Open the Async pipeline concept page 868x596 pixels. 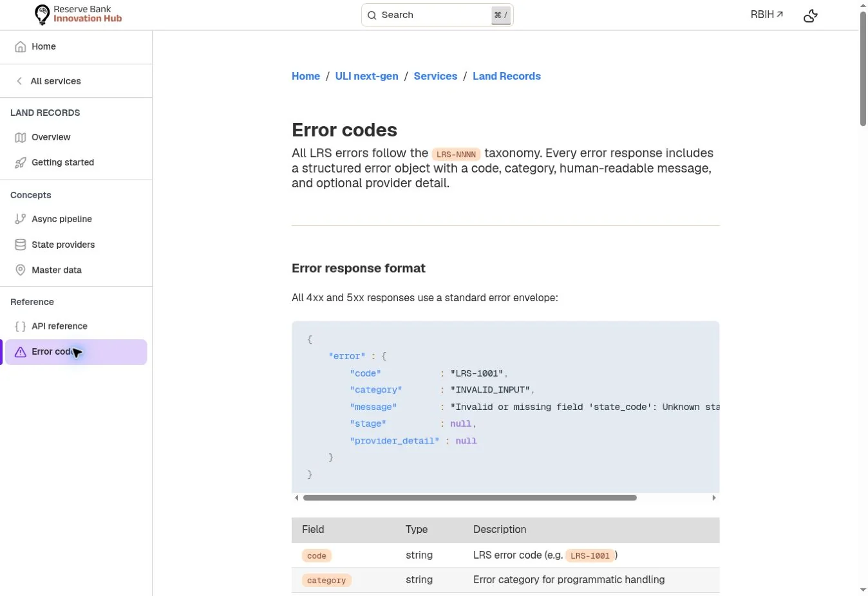[x=76, y=219]
